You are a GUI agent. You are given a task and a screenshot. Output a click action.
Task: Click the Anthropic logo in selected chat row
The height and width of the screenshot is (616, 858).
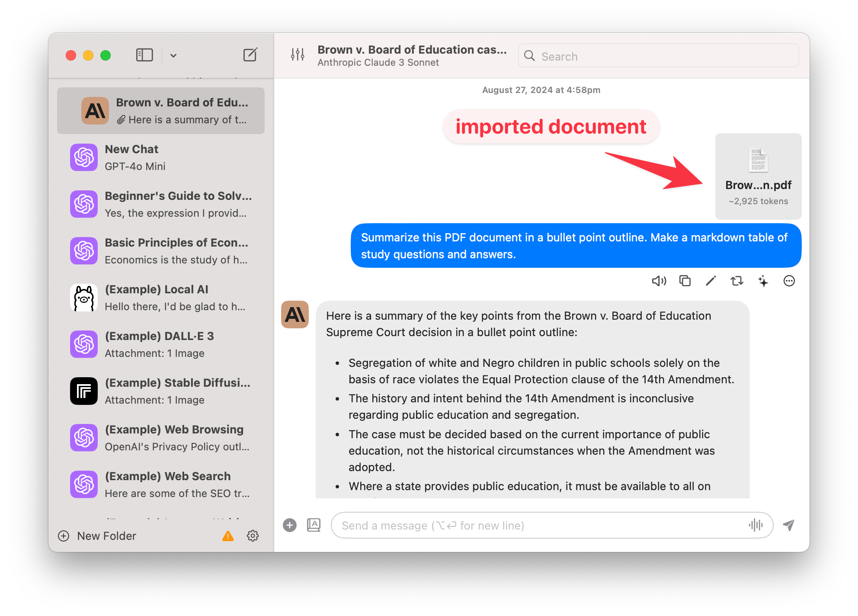95,111
